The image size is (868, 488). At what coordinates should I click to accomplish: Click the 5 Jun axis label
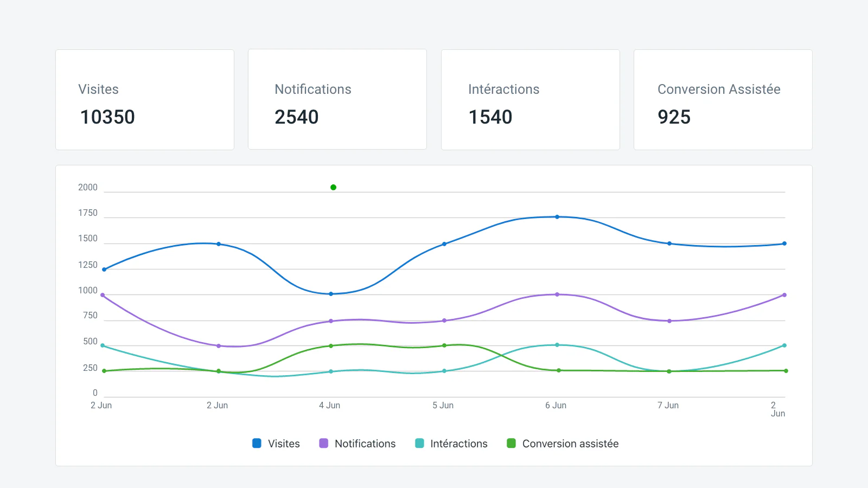443,406
